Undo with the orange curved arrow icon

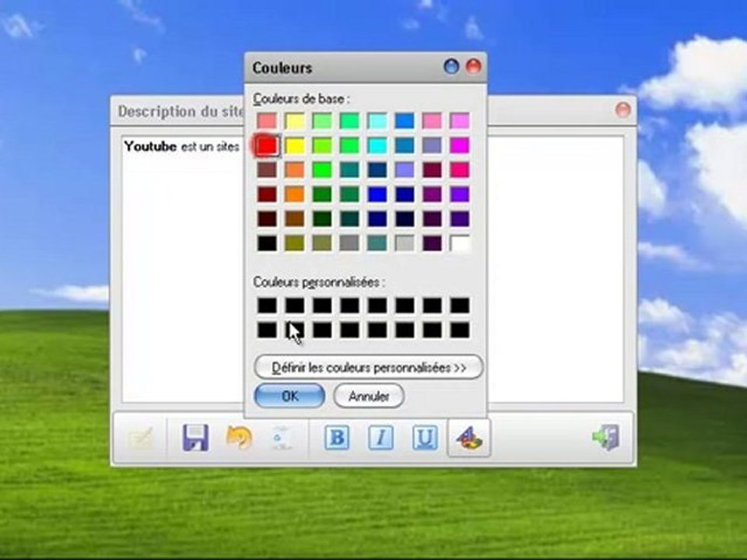239,437
